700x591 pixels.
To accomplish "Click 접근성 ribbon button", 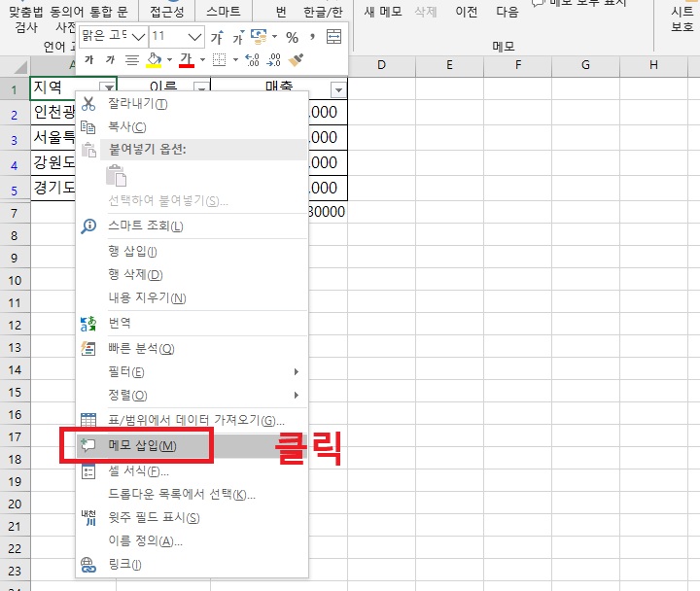I will (167, 11).
